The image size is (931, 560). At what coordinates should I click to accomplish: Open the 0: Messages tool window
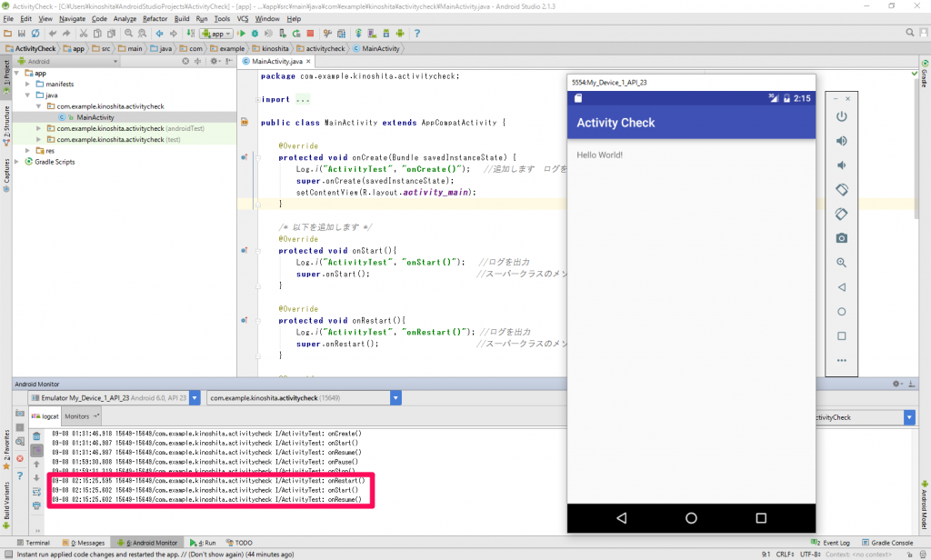pos(85,543)
